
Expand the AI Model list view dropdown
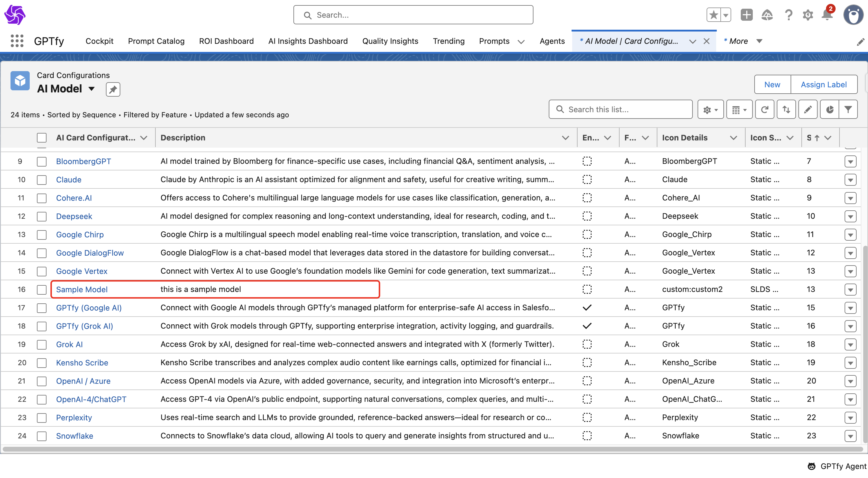[x=91, y=89]
